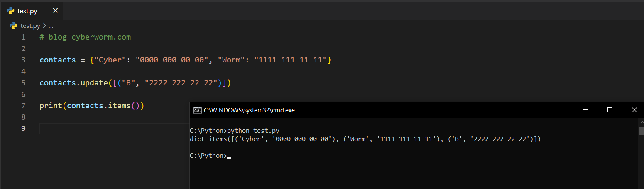
Task: Click the update method on line 5
Action: coord(94,83)
